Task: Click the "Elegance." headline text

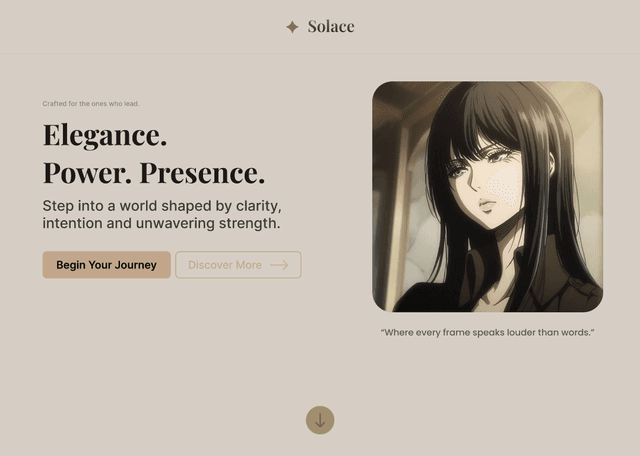Action: (105, 135)
